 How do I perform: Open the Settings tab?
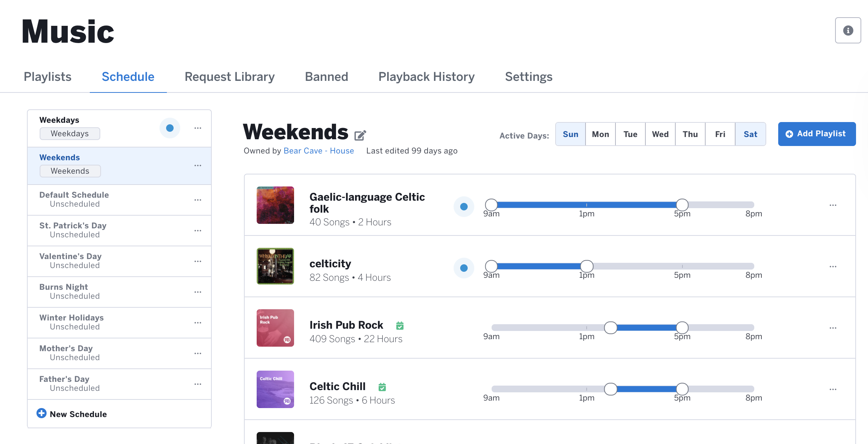coord(529,77)
